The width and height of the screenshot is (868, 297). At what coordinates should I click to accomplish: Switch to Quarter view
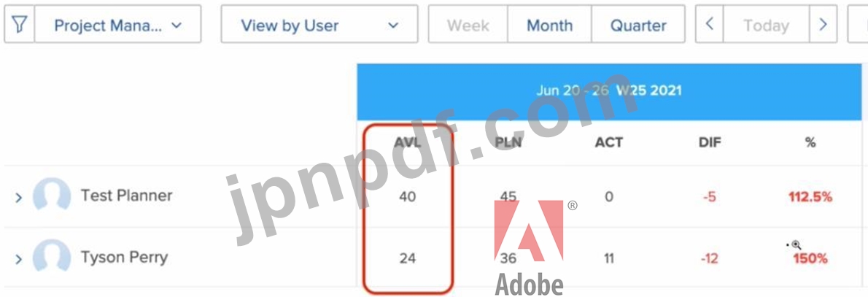click(638, 25)
